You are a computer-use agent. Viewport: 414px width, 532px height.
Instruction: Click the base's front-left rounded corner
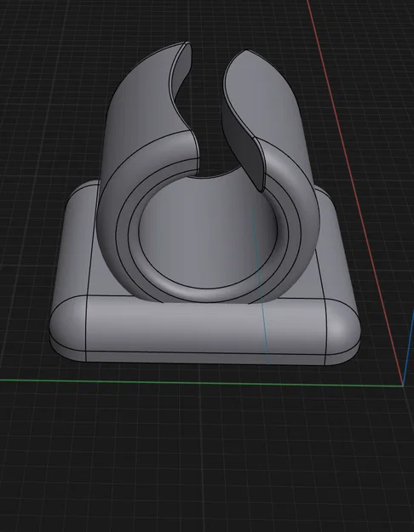click(67, 328)
